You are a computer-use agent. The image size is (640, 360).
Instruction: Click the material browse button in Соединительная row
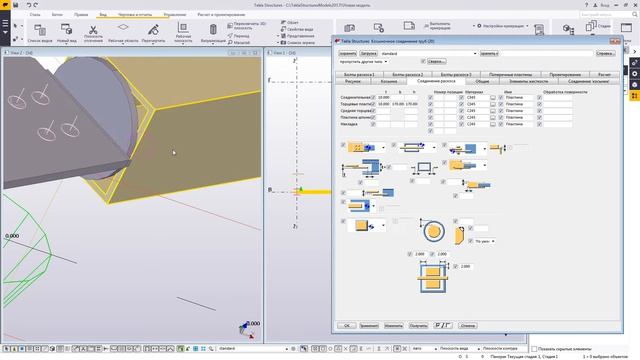pyautogui.click(x=493, y=98)
